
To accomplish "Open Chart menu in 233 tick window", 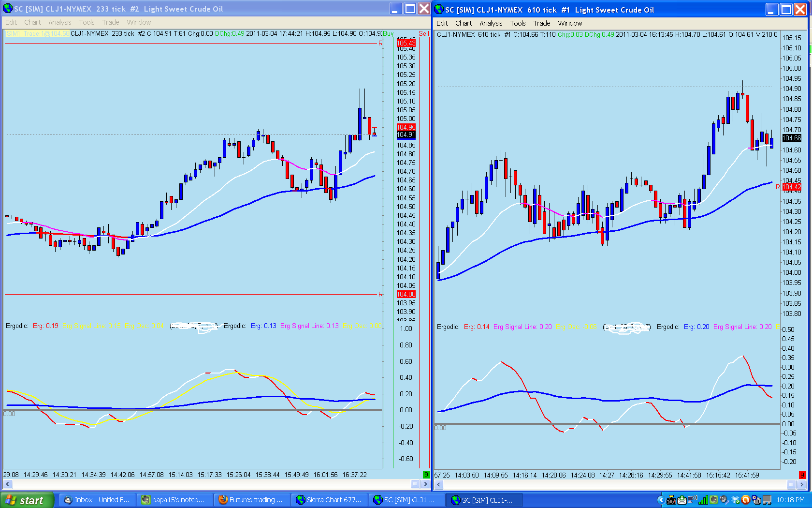I will point(32,22).
